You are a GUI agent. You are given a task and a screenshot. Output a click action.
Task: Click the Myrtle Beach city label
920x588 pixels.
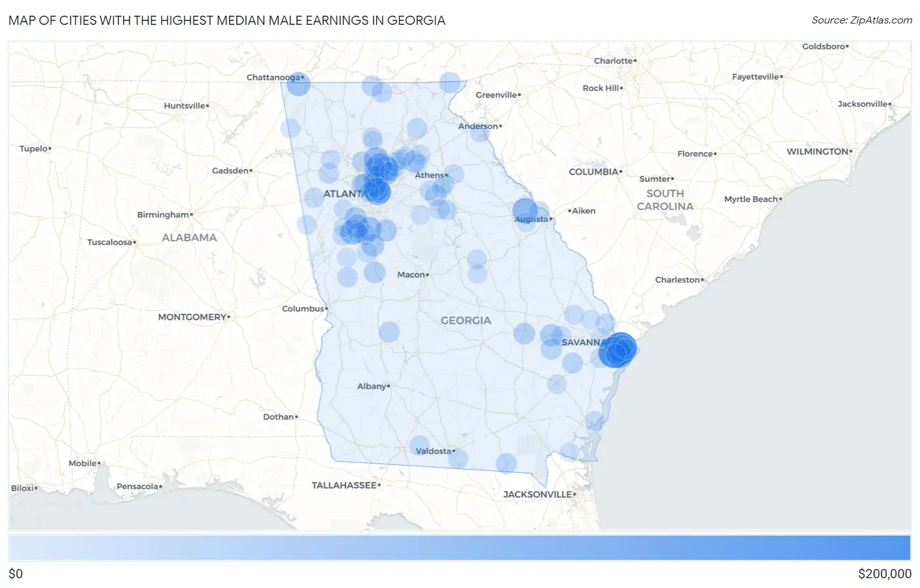(x=751, y=199)
